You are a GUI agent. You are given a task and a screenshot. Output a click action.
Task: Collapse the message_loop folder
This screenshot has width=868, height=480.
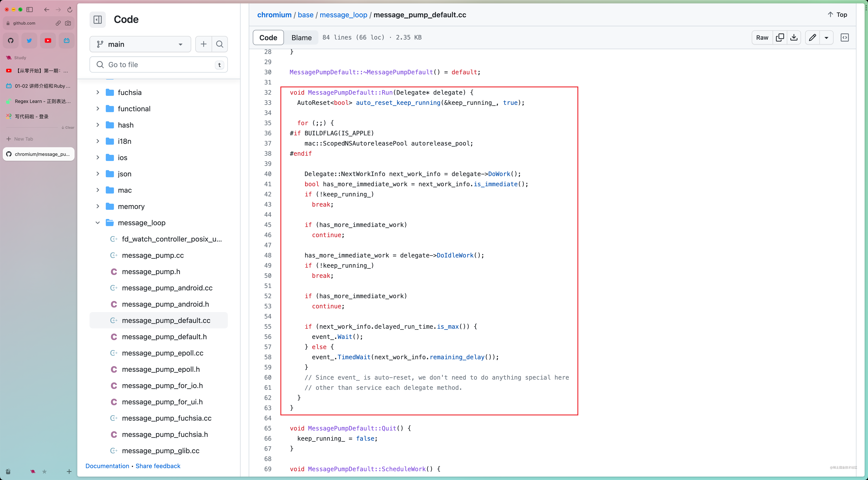pyautogui.click(x=98, y=223)
